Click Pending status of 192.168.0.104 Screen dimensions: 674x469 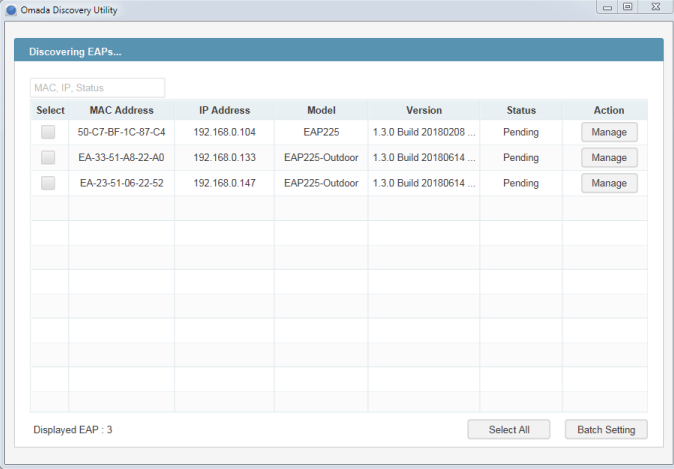pos(521,132)
